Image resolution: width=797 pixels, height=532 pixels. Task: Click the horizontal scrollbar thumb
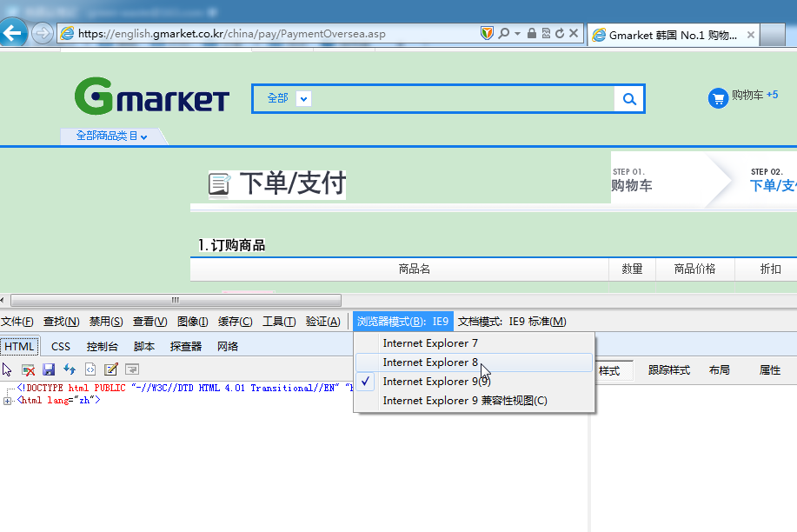pyautogui.click(x=176, y=300)
